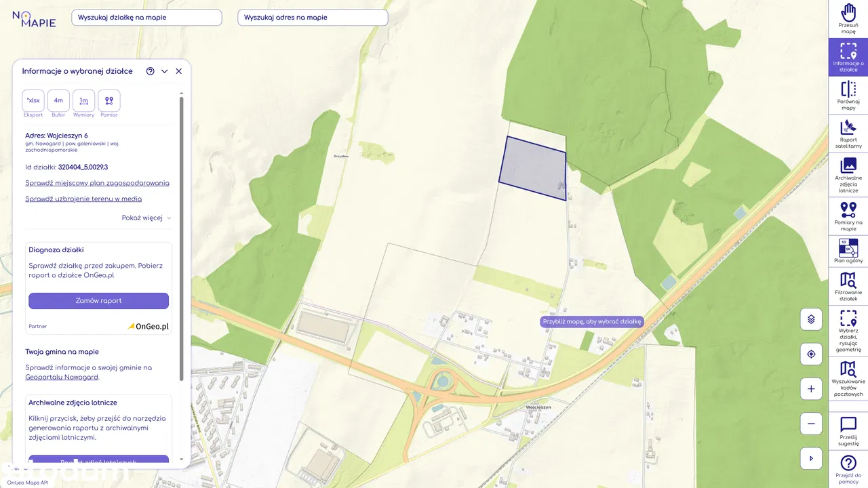Open Raport satelitarny tool

(848, 134)
